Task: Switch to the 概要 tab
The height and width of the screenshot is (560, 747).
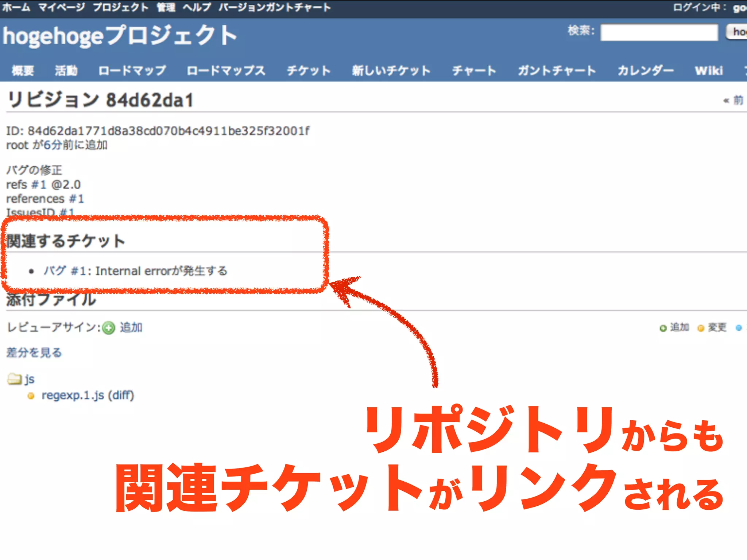Action: pyautogui.click(x=23, y=70)
